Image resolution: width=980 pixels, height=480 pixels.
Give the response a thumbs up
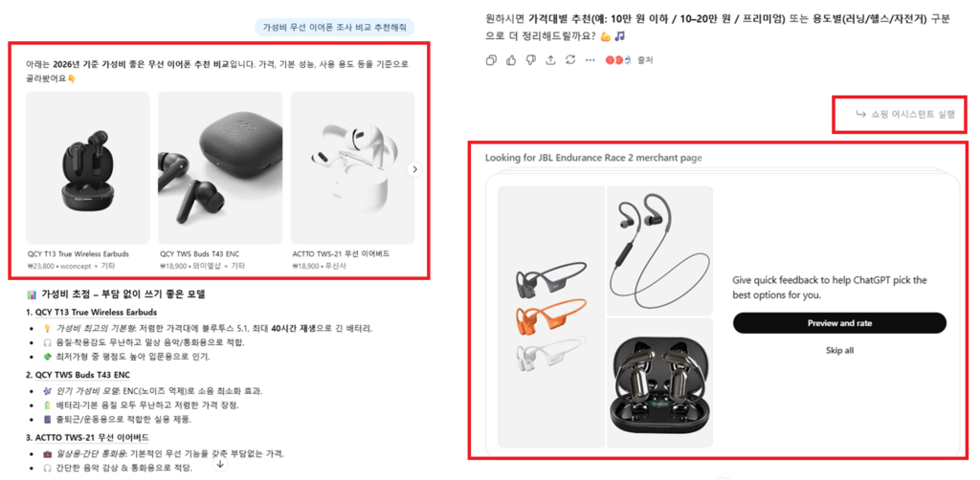511,60
